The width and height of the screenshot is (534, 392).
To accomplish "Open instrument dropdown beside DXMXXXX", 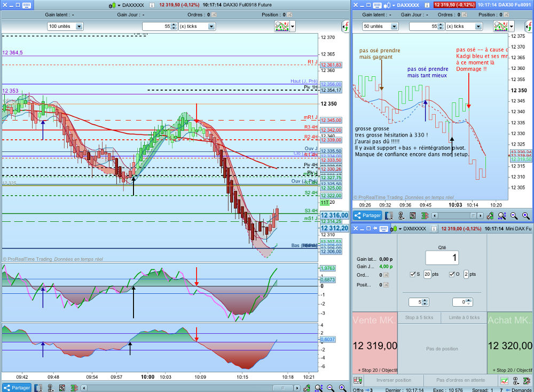I will pyautogui.click(x=400, y=229).
